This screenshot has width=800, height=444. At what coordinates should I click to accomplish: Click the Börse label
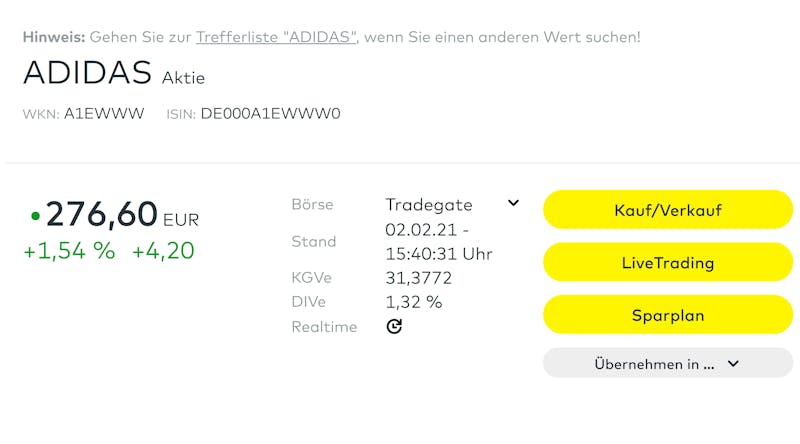click(312, 204)
